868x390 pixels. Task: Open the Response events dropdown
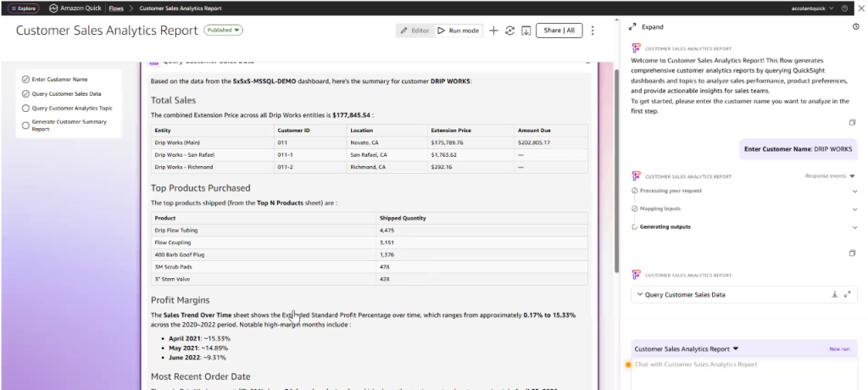(830, 176)
